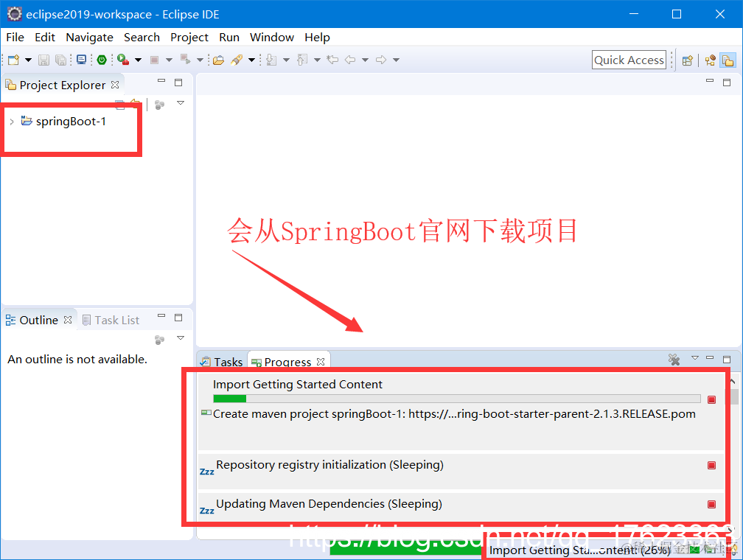This screenshot has height=560, width=743.
Task: Close the Project Explorer view
Action: coord(115,85)
